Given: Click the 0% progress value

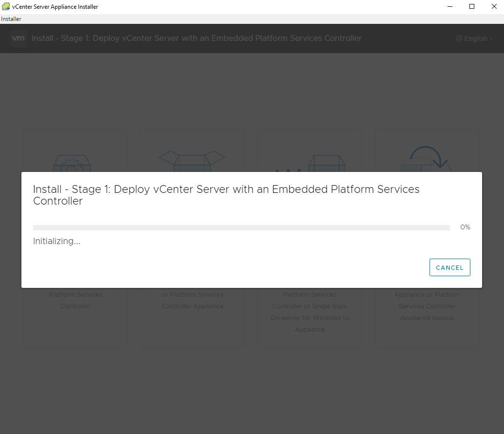Looking at the screenshot, I should (x=465, y=227).
